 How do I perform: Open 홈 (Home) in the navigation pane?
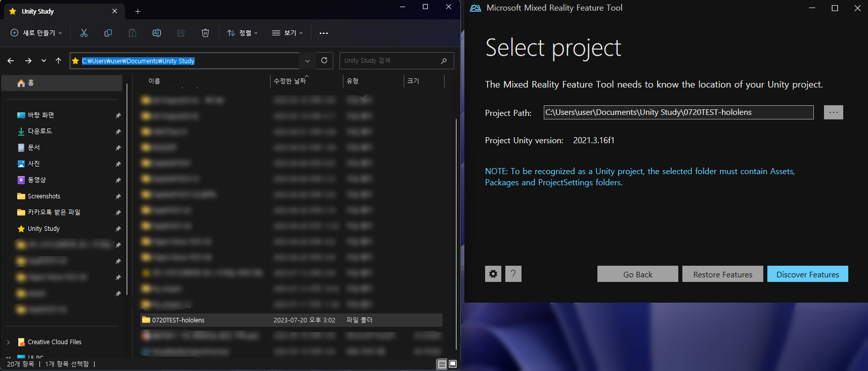pos(62,83)
